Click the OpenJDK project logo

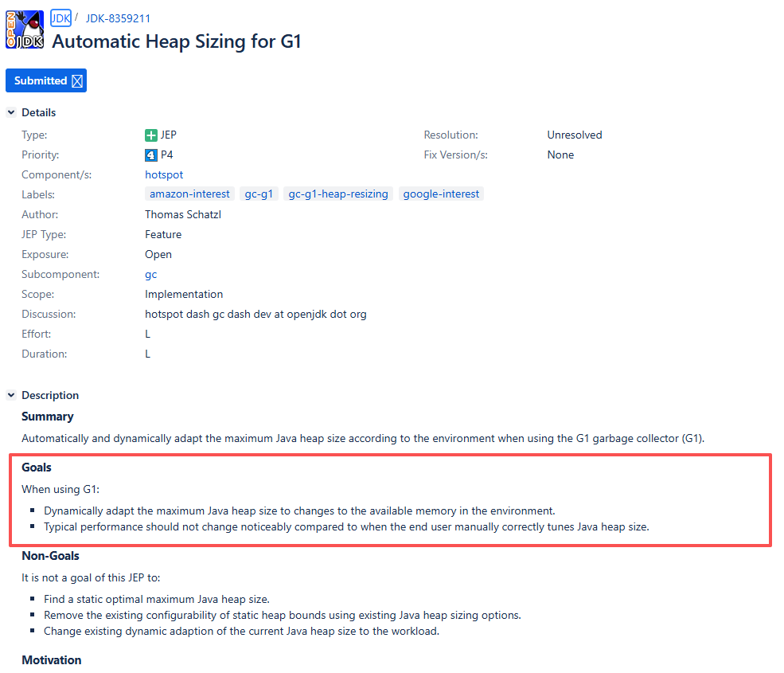pyautogui.click(x=25, y=29)
